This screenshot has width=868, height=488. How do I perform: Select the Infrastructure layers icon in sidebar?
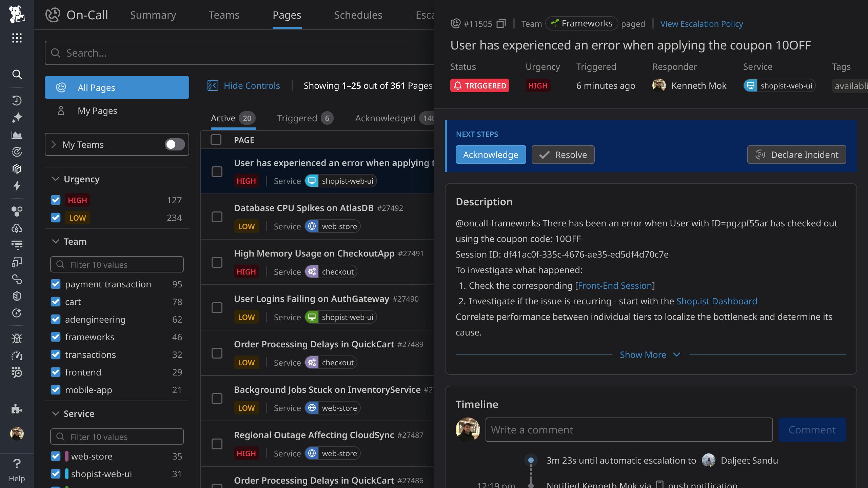click(17, 168)
